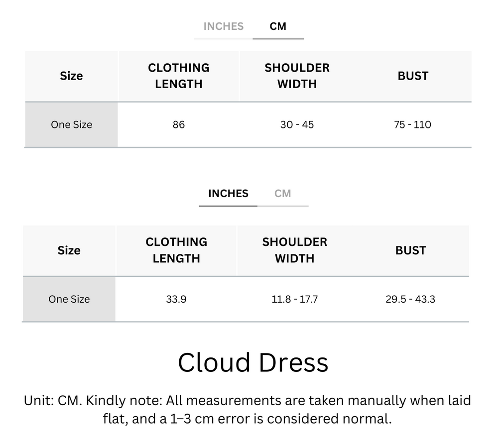Click the CLOTHING LENGTH header in top table
Viewport: 498px width, 448px height.
pos(178,76)
